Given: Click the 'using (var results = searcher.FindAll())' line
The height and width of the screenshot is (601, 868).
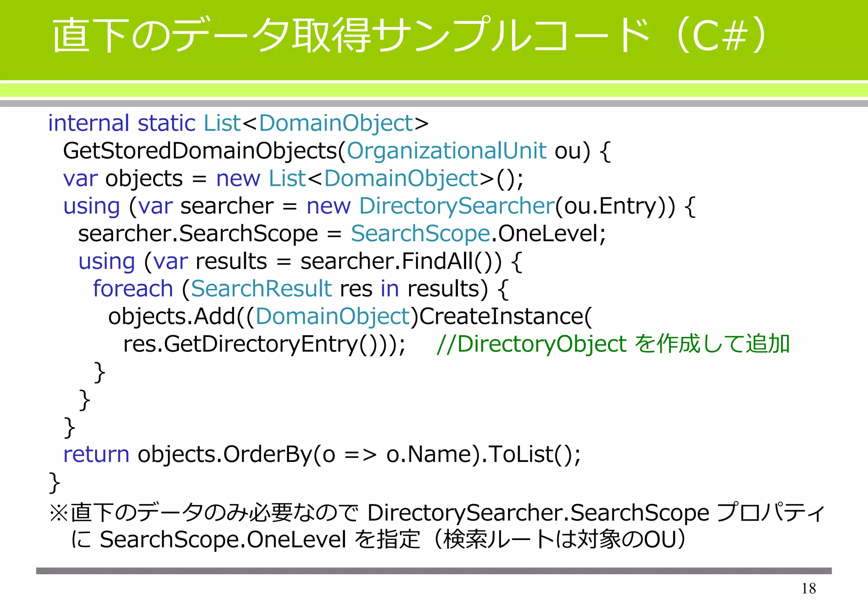Looking at the screenshot, I should (x=300, y=262).
